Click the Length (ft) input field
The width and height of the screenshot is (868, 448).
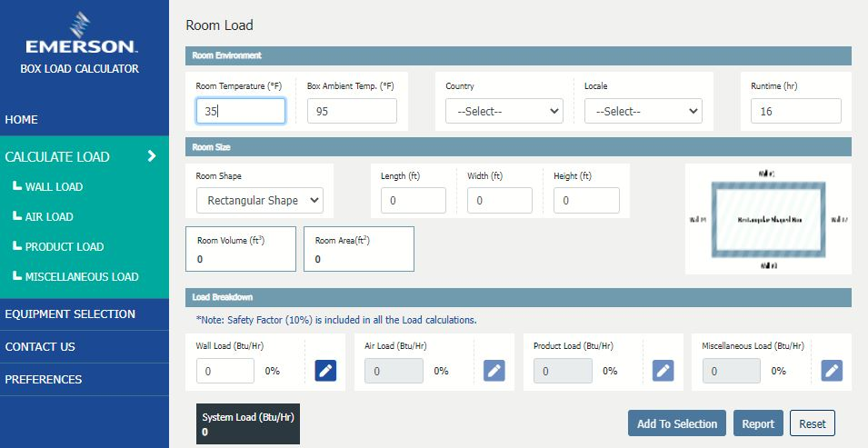(x=413, y=200)
